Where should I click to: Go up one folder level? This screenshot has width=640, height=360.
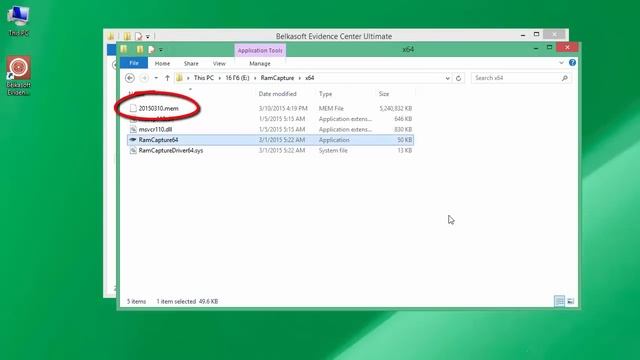point(167,78)
